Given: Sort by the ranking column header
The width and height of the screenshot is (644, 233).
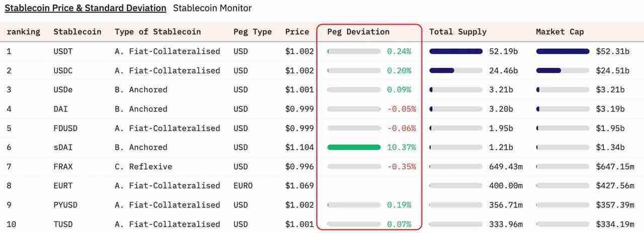Looking at the screenshot, I should (x=23, y=32).
